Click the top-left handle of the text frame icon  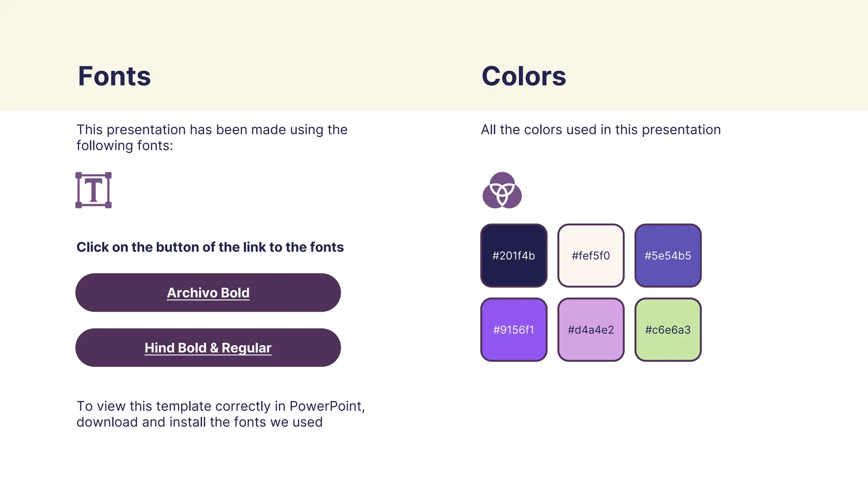click(x=78, y=175)
